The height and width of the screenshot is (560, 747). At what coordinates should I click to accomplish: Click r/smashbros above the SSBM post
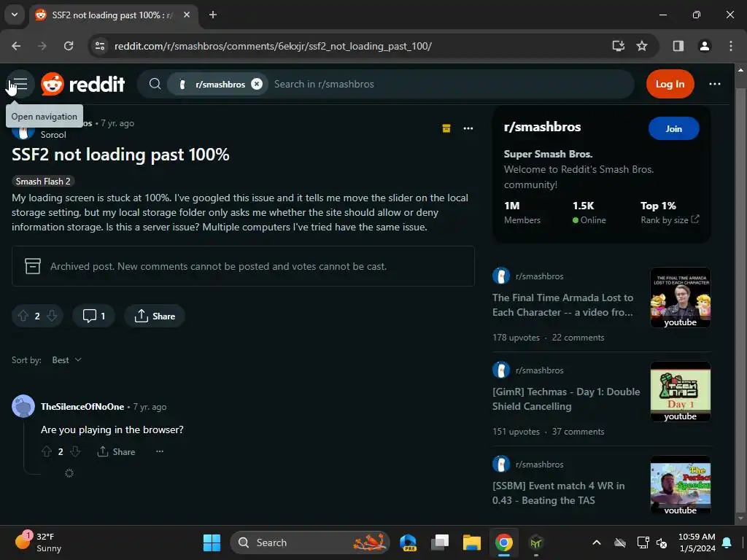(539, 464)
